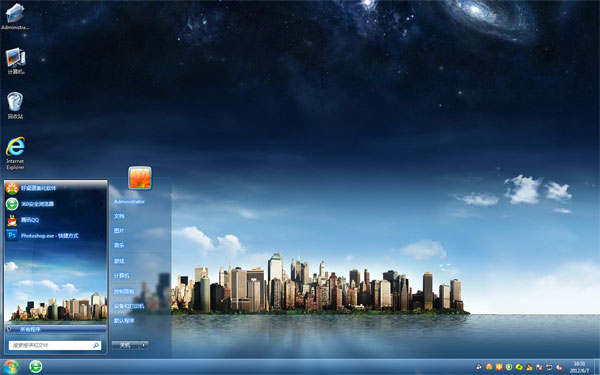600x375 pixels.
Task: Open the tray clock showing 2012/6/7
Action: click(x=579, y=367)
